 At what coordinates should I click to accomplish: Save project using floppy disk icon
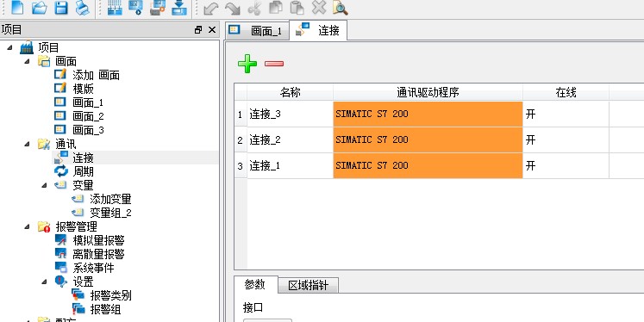[61, 8]
